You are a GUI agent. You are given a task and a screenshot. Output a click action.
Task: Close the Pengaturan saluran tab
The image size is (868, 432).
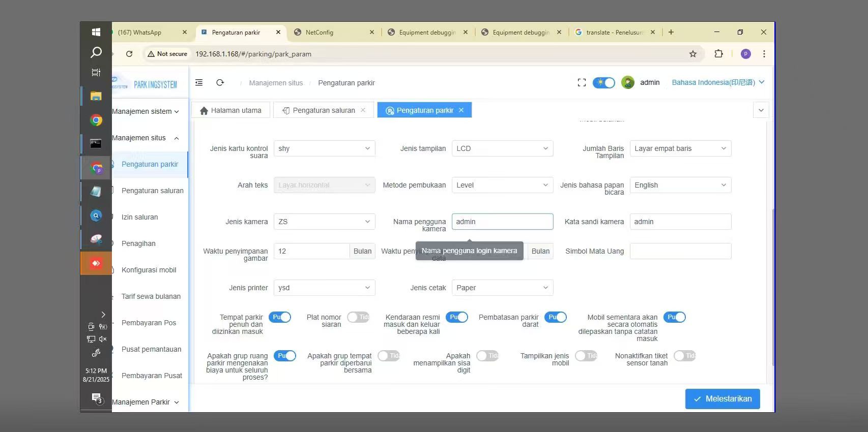(x=363, y=110)
